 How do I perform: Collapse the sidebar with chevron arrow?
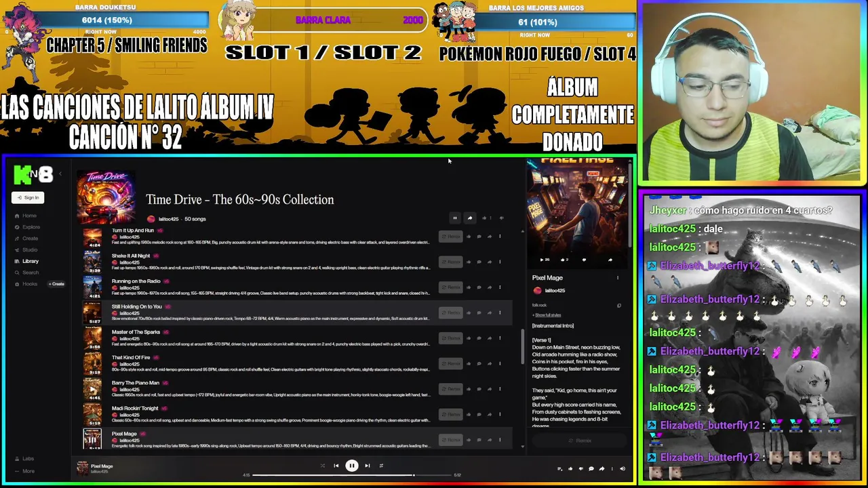[60, 174]
